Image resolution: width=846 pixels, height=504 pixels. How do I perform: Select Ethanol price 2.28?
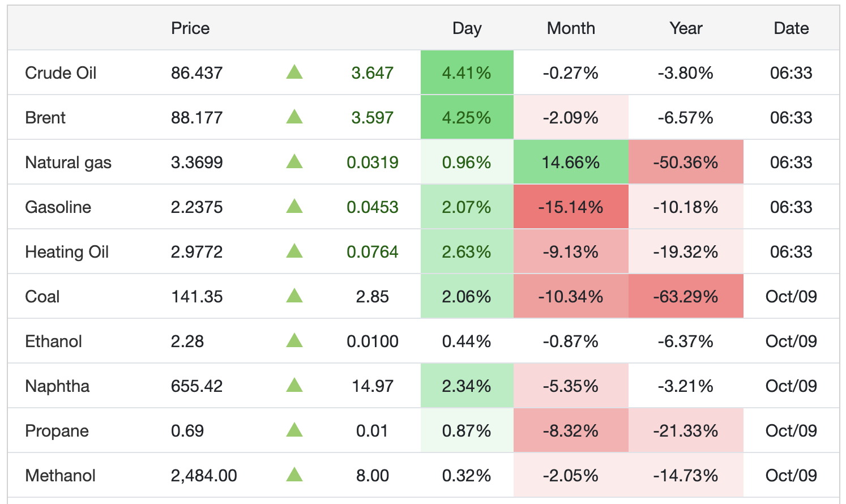point(187,341)
